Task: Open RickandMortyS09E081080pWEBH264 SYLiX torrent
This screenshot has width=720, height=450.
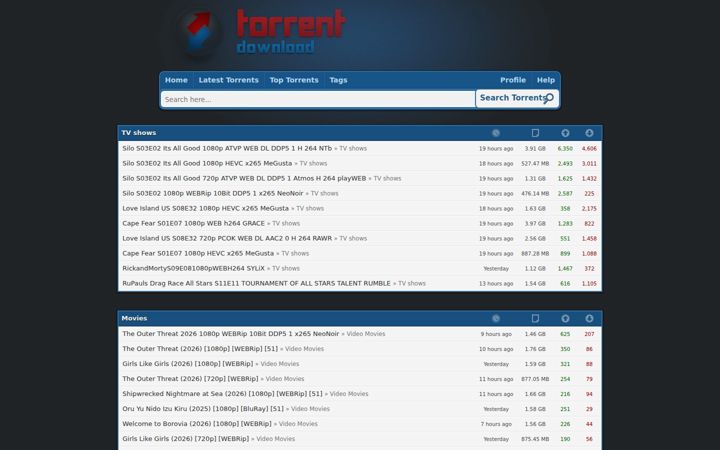Action: 193,268
